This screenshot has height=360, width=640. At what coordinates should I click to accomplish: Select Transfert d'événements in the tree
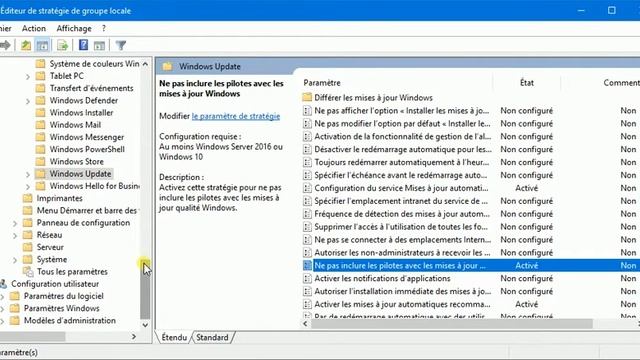click(x=91, y=88)
